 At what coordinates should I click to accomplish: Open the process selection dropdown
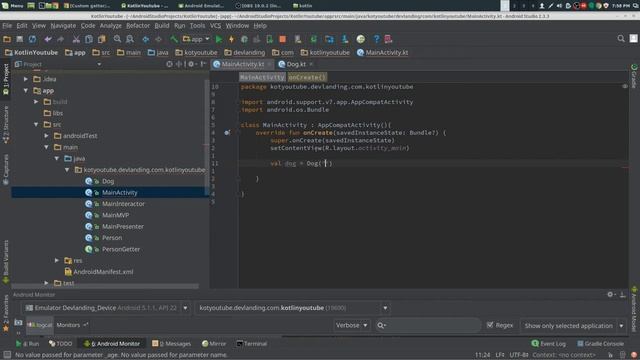(x=385, y=308)
